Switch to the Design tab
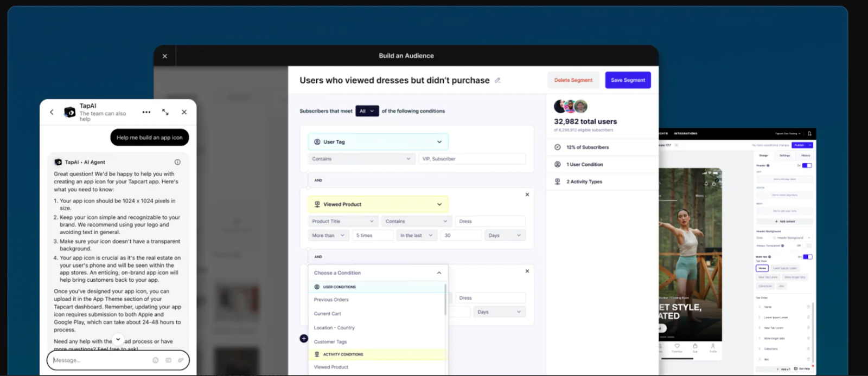The image size is (868, 376). click(x=764, y=155)
